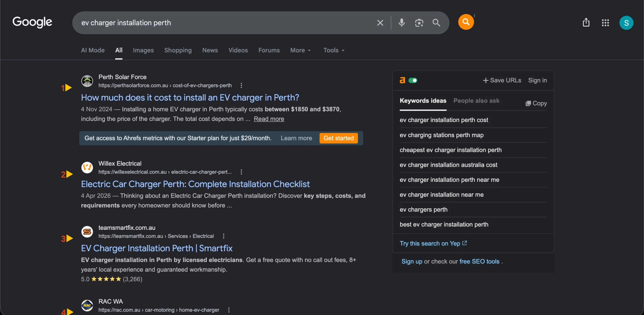Open the People also ask tab
This screenshot has height=315, width=644.
pyautogui.click(x=476, y=101)
